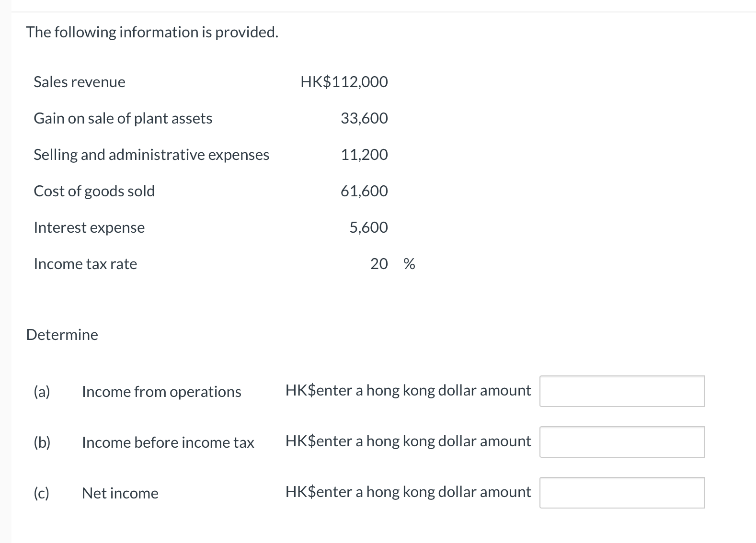Select the 61,600 value
This screenshot has width=756, height=543.
364,191
